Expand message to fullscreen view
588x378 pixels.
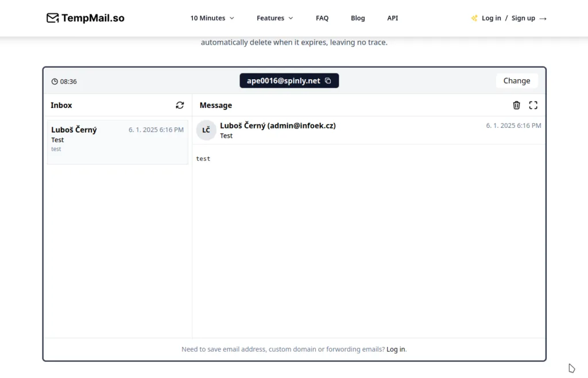coord(533,105)
